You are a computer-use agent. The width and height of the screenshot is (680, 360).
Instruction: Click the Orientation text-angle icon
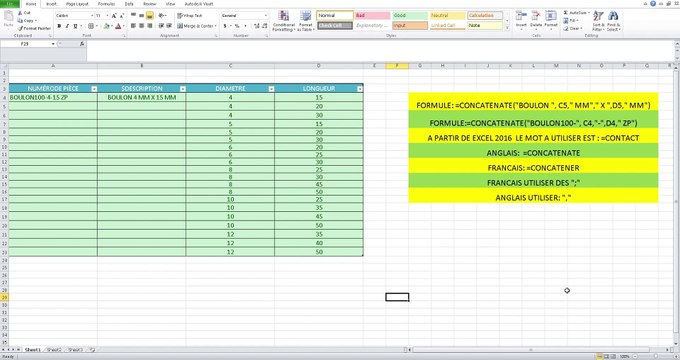162,16
